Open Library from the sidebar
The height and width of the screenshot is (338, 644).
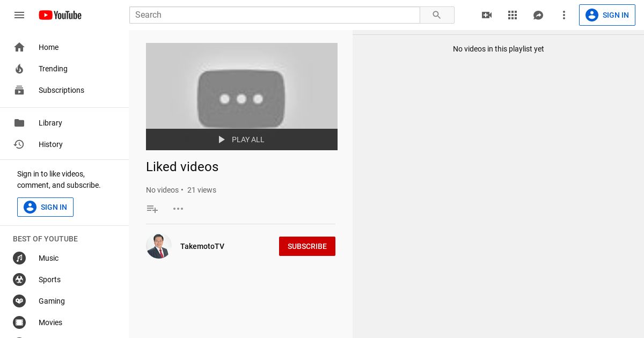tap(64, 123)
